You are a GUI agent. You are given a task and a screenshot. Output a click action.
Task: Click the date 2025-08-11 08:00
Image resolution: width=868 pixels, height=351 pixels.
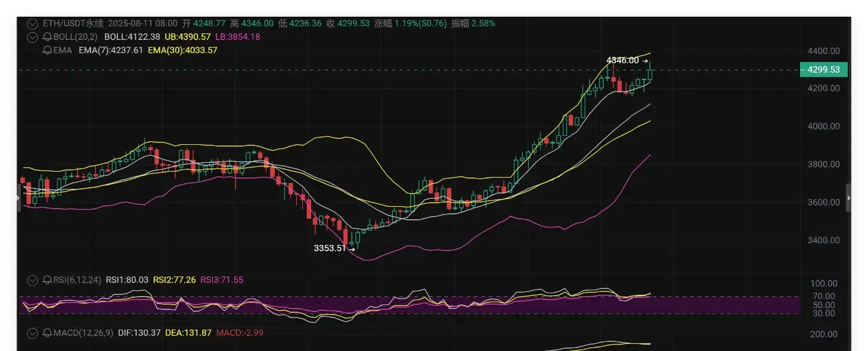[143, 23]
